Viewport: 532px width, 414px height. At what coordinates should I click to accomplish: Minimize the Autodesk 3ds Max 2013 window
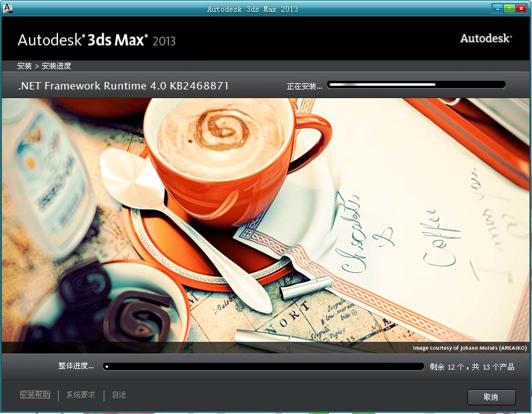497,9
